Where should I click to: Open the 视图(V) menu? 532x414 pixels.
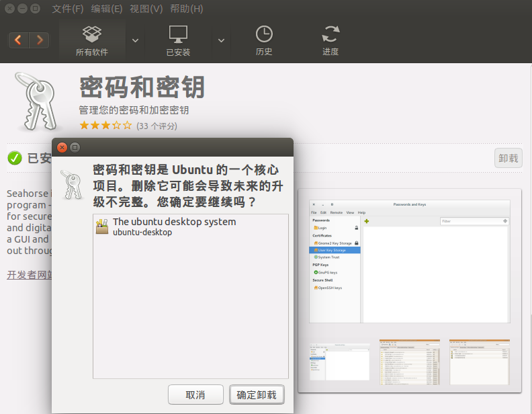point(146,9)
